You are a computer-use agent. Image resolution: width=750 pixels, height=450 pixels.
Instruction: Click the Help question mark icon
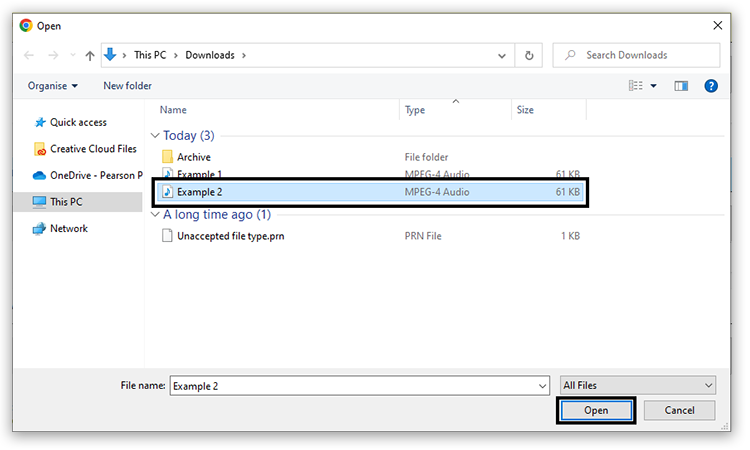click(711, 86)
